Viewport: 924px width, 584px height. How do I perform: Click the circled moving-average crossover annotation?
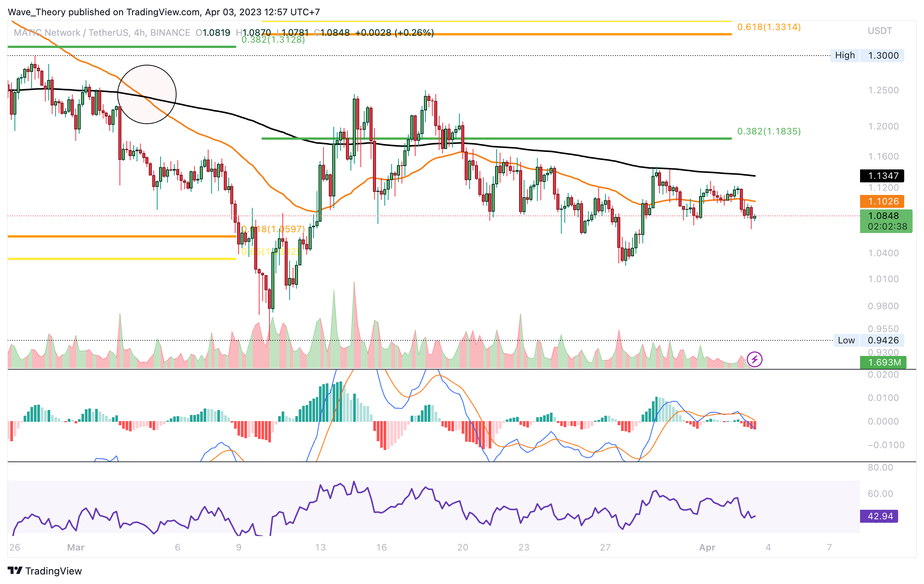[x=147, y=94]
